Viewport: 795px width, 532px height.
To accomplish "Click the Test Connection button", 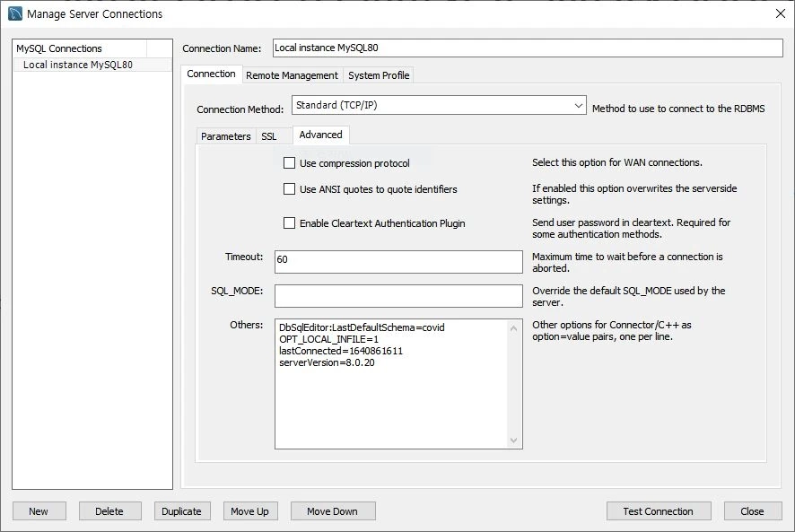I will pos(658,511).
